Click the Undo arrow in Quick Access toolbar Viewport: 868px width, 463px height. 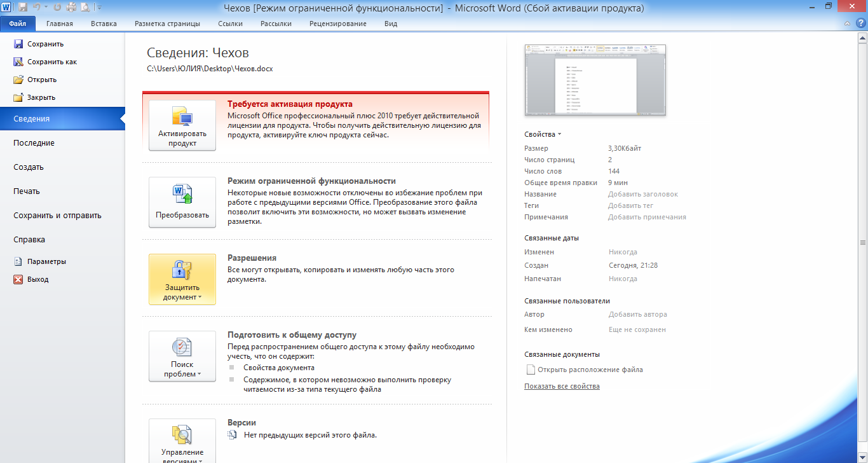pos(37,8)
